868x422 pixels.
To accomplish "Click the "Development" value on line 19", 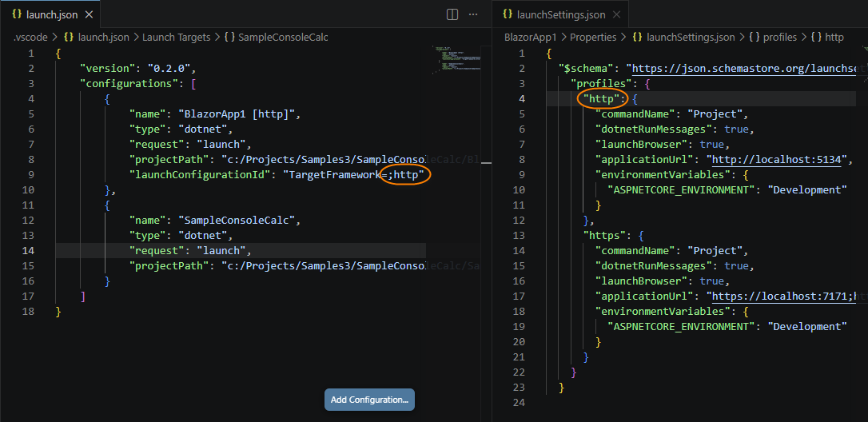I will click(x=807, y=328).
